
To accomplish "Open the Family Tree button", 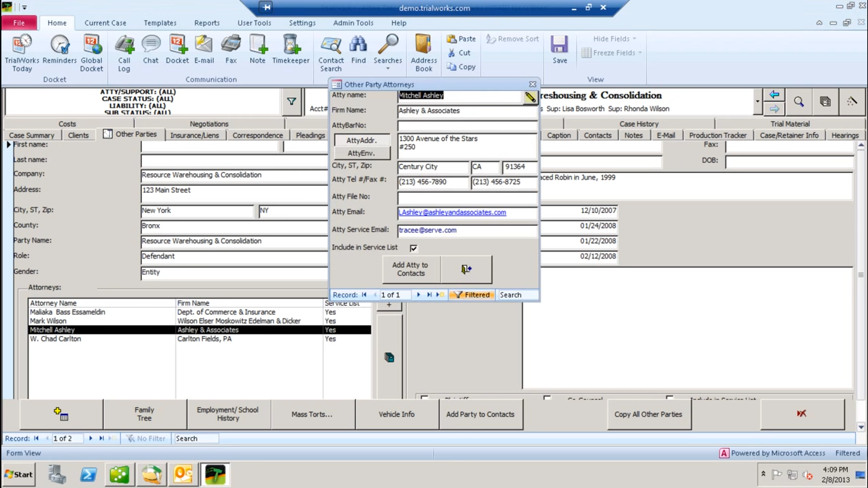I will tap(144, 414).
